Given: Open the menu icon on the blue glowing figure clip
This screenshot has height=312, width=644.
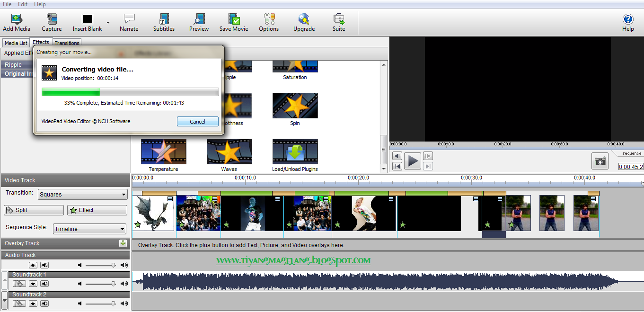Looking at the screenshot, I should coord(279,199).
